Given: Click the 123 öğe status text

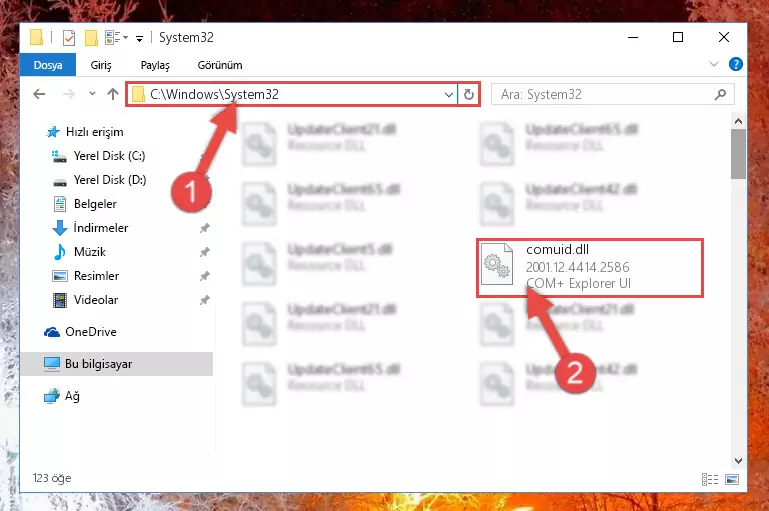Looking at the screenshot, I should (x=52, y=478).
